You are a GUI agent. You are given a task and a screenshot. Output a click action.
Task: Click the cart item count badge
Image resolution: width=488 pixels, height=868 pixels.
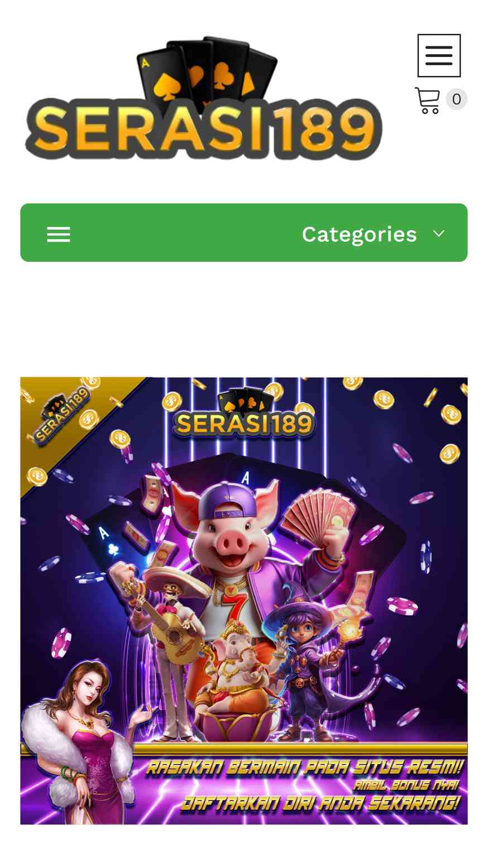coord(456,99)
